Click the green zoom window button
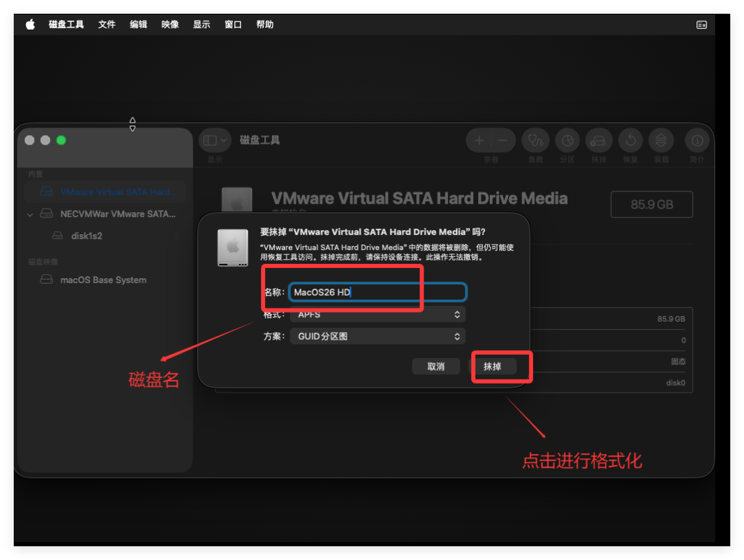This screenshot has width=744, height=560. [61, 140]
